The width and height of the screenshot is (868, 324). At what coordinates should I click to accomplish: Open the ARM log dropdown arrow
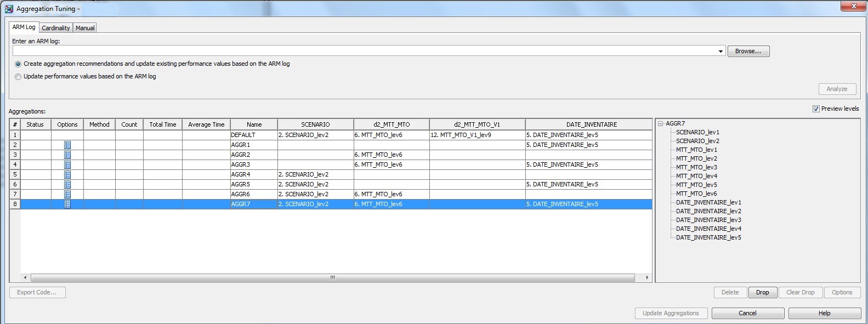point(721,51)
